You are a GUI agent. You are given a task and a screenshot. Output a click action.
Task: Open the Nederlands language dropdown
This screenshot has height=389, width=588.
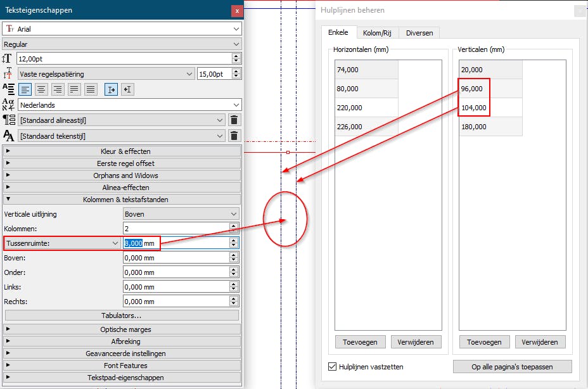click(x=129, y=105)
